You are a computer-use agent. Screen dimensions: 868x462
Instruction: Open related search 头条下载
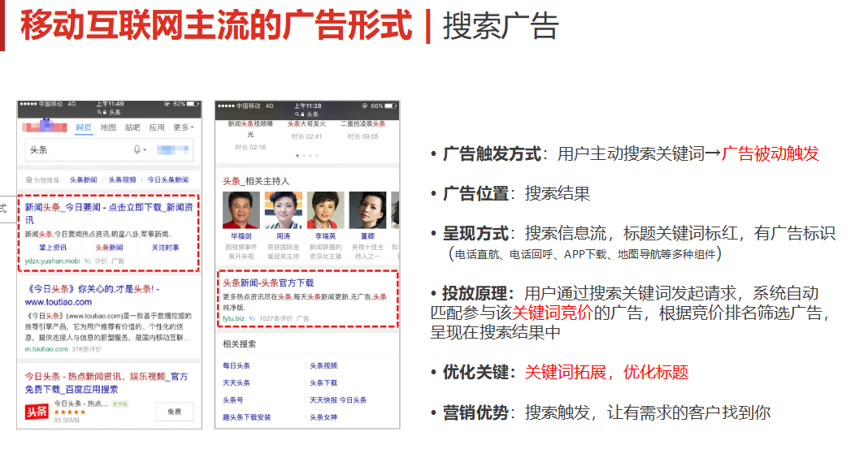coord(323,383)
